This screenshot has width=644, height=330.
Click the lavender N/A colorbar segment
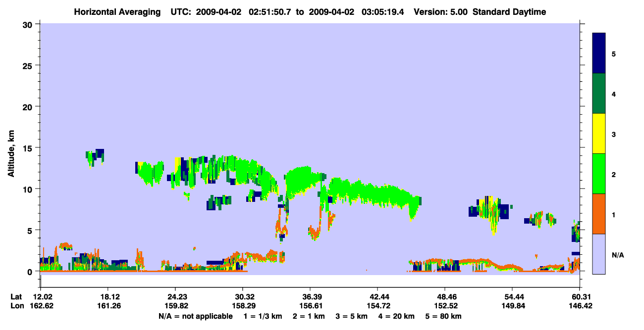click(x=599, y=254)
